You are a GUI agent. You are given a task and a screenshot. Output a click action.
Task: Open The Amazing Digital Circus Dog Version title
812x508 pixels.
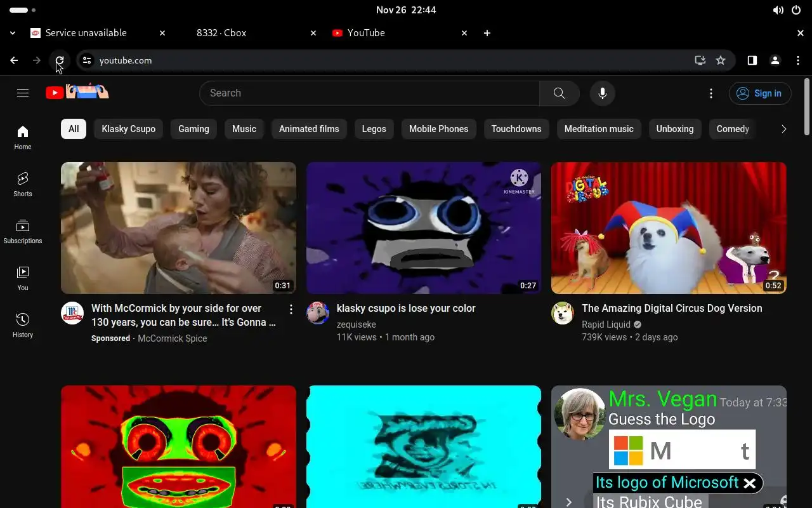[672, 308]
